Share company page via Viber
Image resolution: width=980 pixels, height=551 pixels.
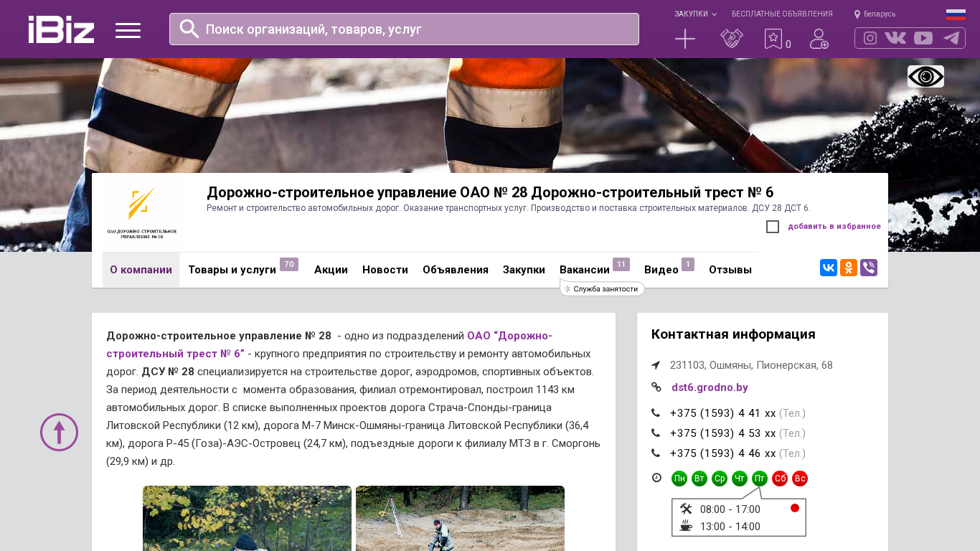pos(869,268)
